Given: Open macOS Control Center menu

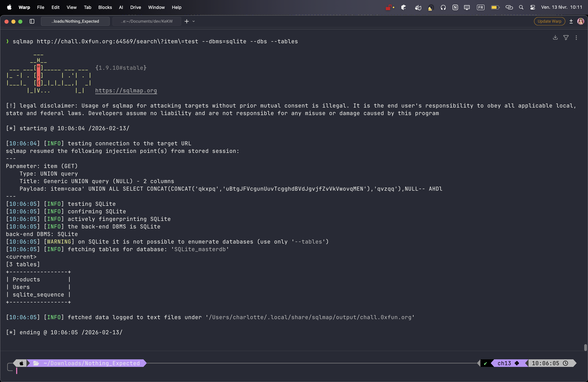Looking at the screenshot, I should click(532, 7).
